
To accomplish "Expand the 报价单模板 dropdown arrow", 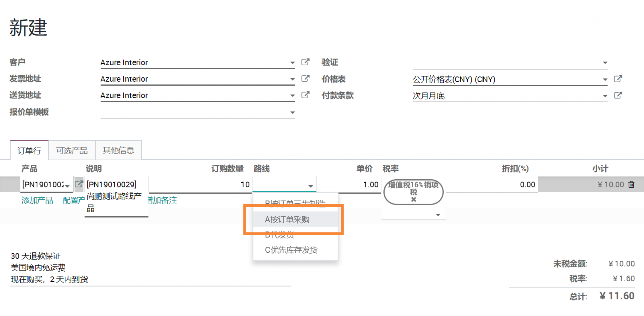I will [x=292, y=113].
